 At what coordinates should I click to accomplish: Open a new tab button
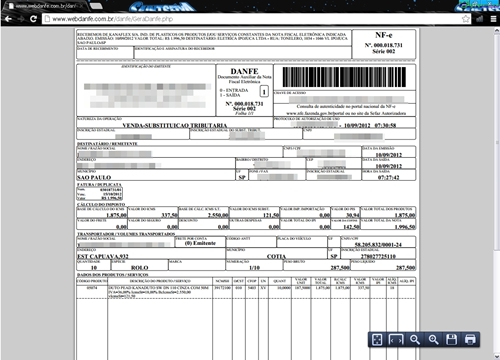96,6
